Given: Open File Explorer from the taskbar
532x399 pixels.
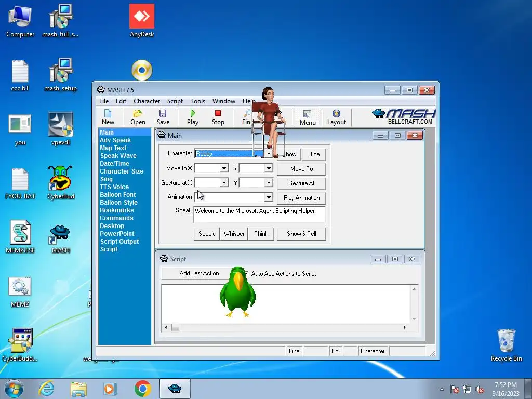Looking at the screenshot, I should pos(78,389).
